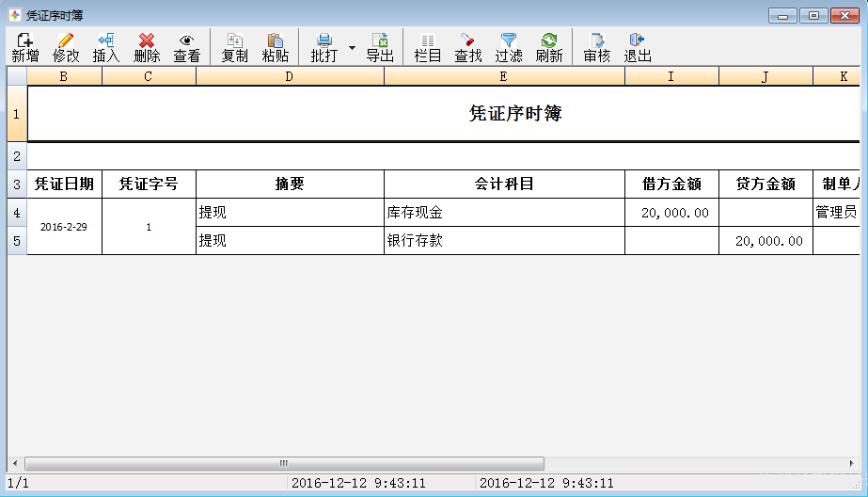Image resolution: width=868 pixels, height=497 pixels.
Task: Click the 摘要 header cell
Action: point(290,184)
